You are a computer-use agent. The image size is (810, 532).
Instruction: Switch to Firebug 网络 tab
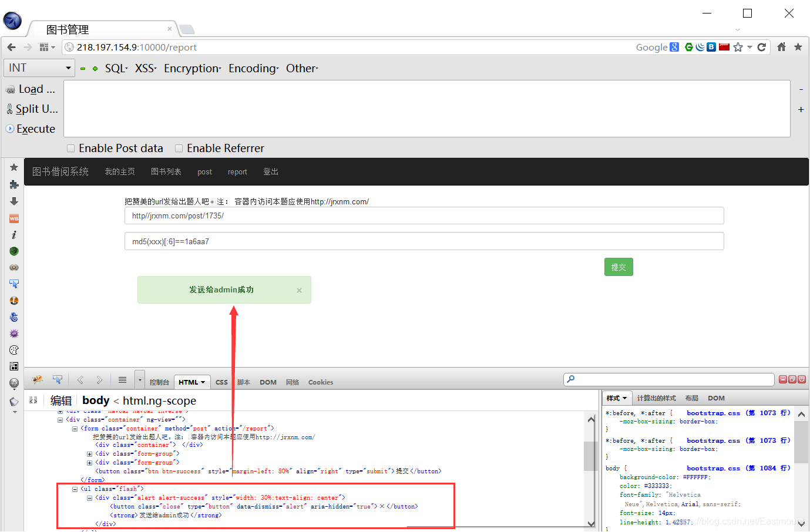(x=293, y=382)
